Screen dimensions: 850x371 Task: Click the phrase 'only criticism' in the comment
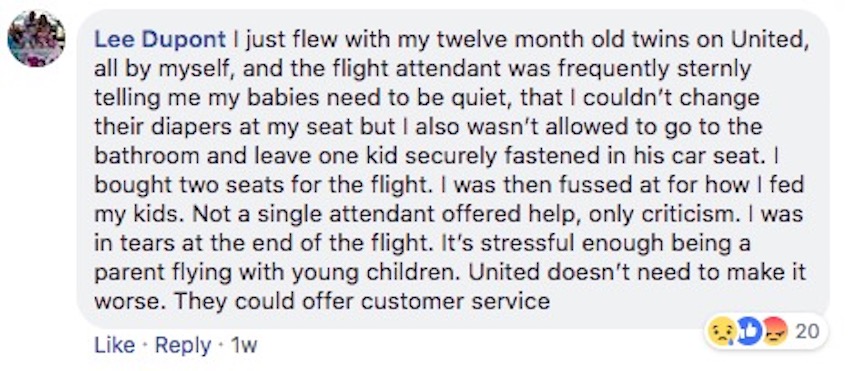click(661, 215)
